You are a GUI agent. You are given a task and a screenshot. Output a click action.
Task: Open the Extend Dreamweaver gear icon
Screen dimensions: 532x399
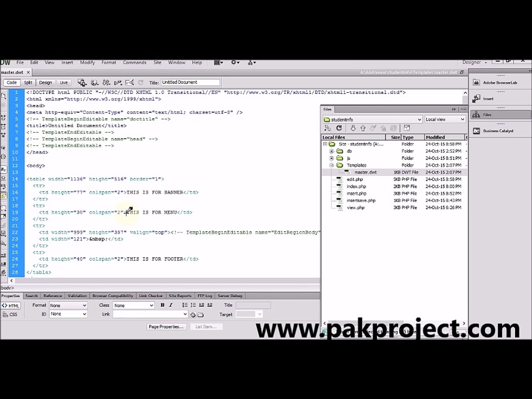click(235, 62)
